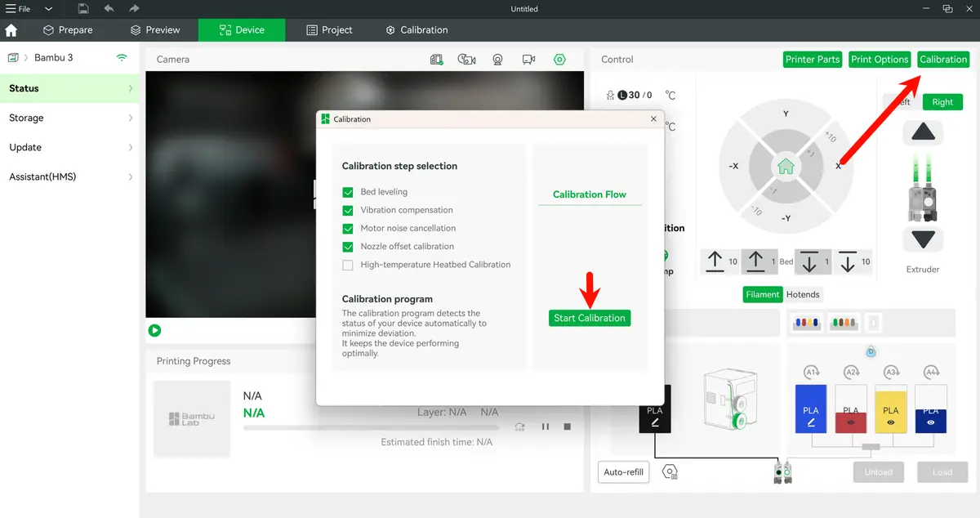Click the A3 slot refresh icon
Viewport: 980px width, 518px height.
tap(891, 373)
